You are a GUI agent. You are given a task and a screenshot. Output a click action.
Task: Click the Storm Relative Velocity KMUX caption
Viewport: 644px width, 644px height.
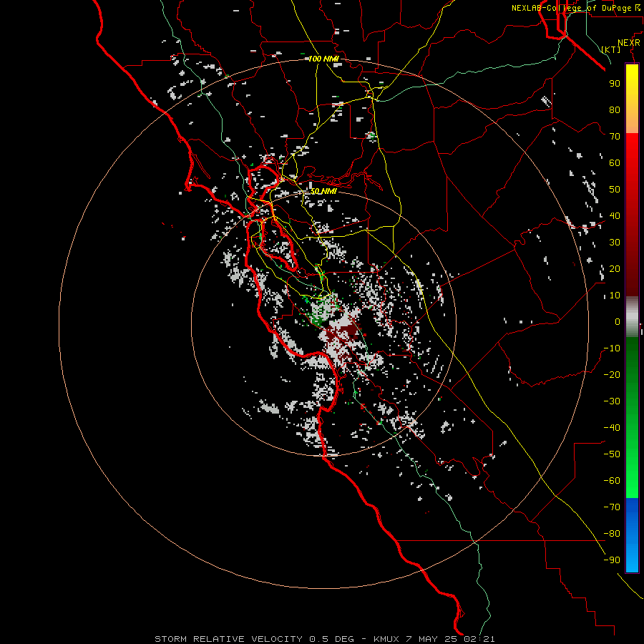pos(325,639)
